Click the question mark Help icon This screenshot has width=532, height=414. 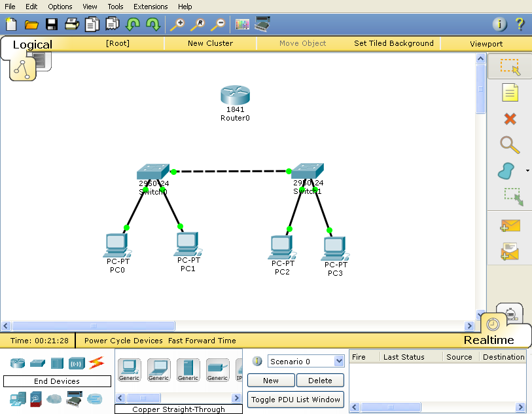520,24
